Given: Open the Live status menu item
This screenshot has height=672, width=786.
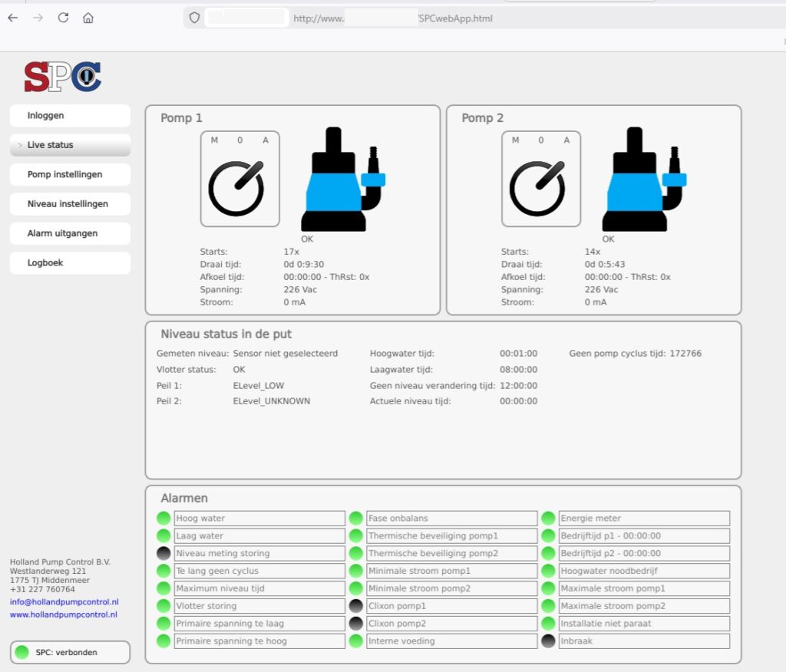Looking at the screenshot, I should click(70, 145).
